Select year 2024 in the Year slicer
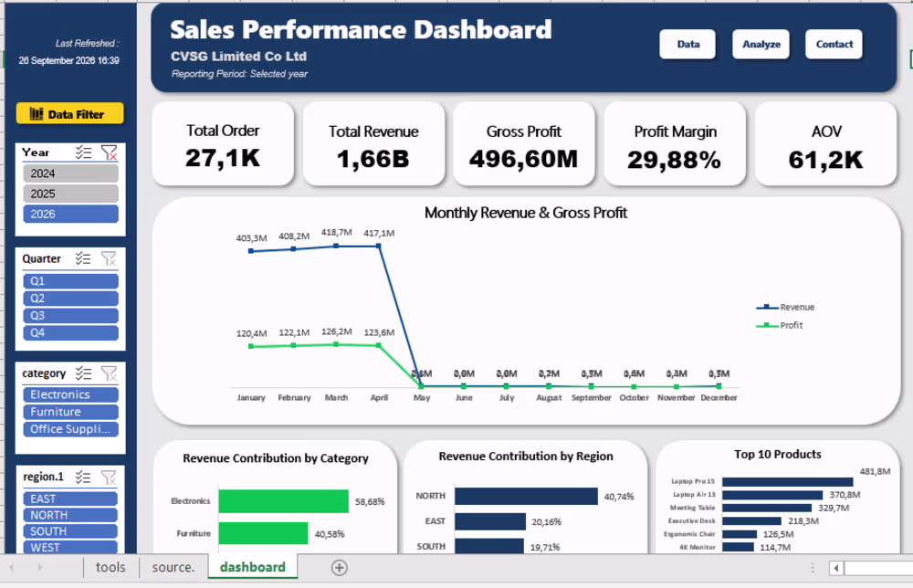Screen dimensions: 913x588 tap(70, 173)
